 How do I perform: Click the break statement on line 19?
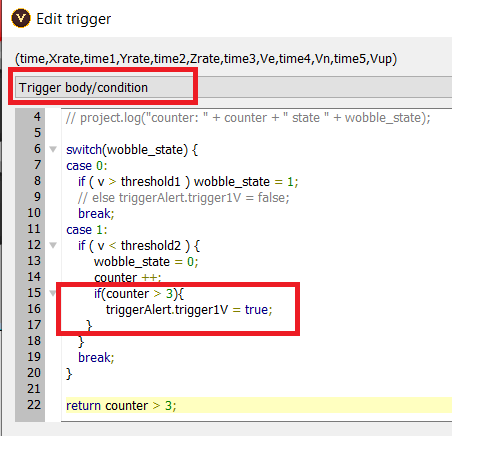point(96,357)
